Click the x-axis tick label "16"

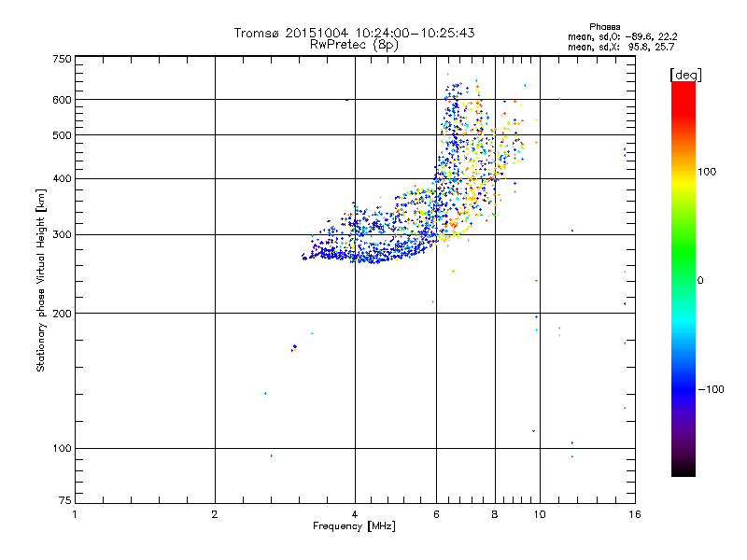[x=635, y=514]
